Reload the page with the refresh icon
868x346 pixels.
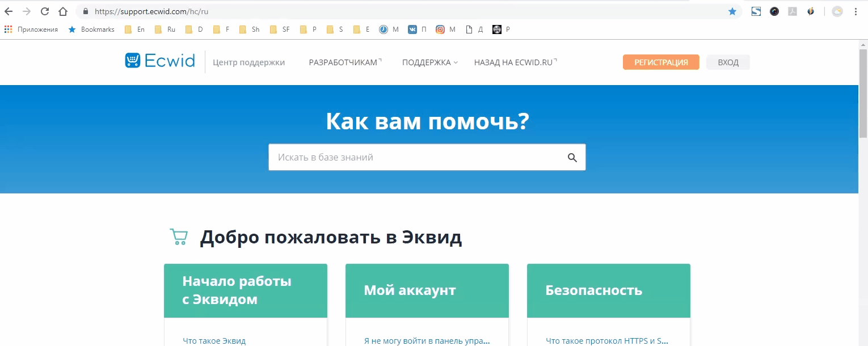pyautogui.click(x=45, y=11)
